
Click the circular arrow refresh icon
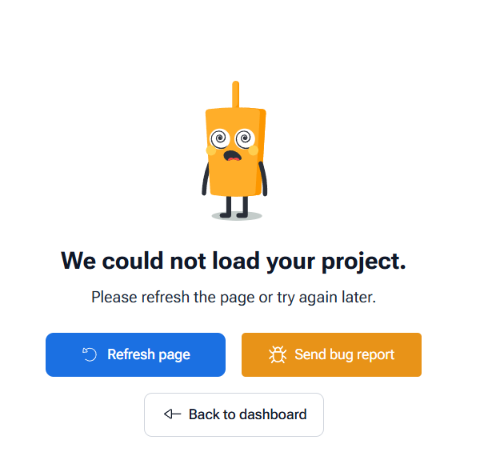pyautogui.click(x=89, y=354)
